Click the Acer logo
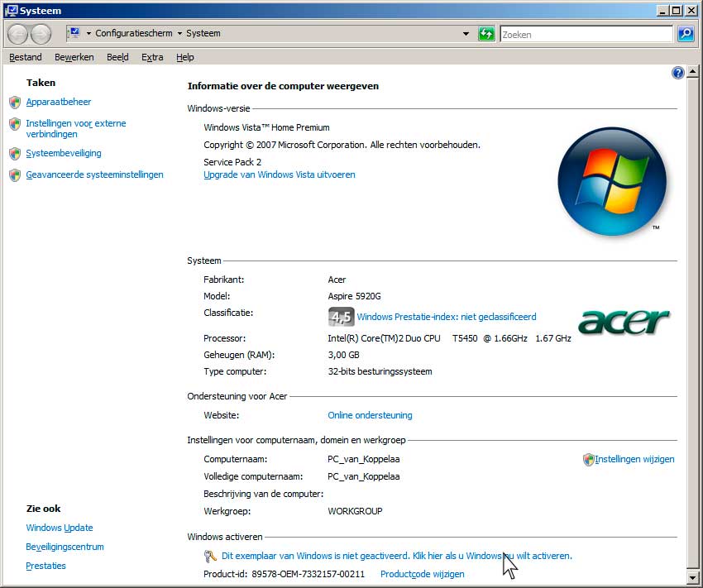The height and width of the screenshot is (588, 703). point(623,321)
